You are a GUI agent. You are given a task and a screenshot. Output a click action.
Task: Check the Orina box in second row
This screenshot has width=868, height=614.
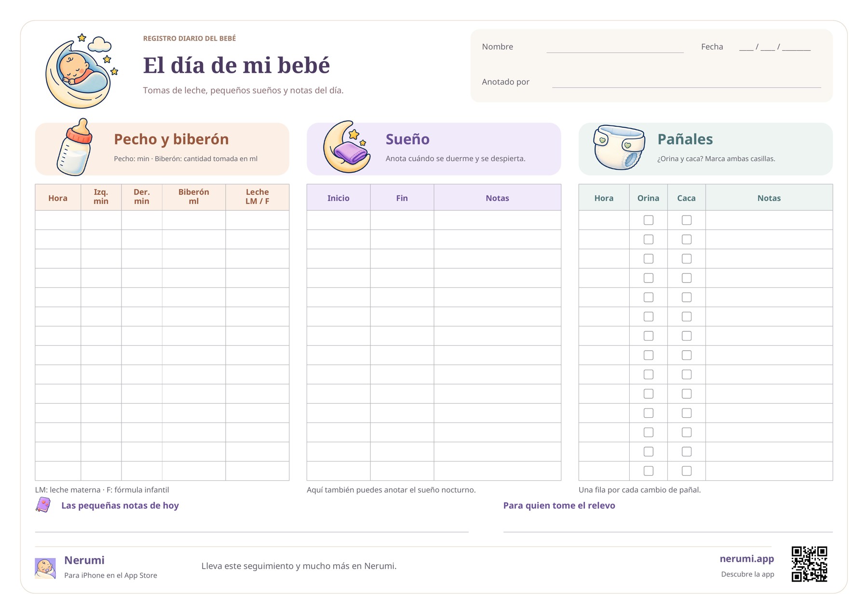click(648, 239)
